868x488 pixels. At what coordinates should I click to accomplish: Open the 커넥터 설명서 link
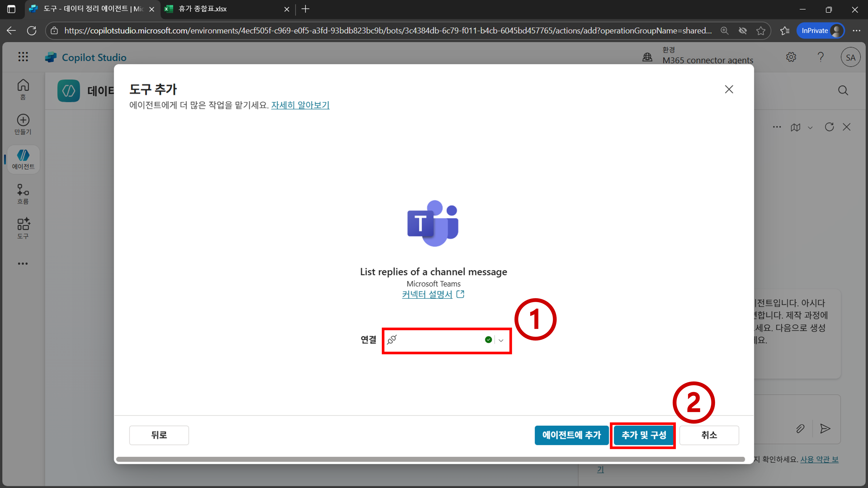pos(427,294)
